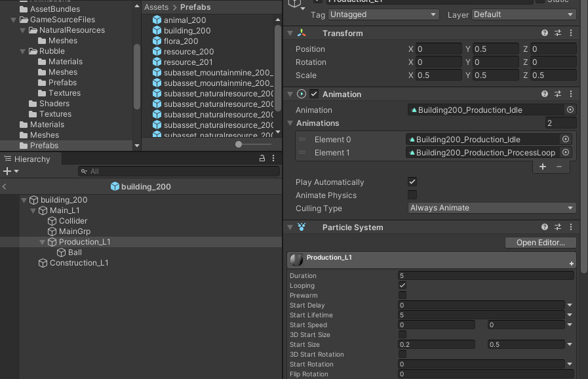Open Transform component more-options menu

(x=571, y=33)
